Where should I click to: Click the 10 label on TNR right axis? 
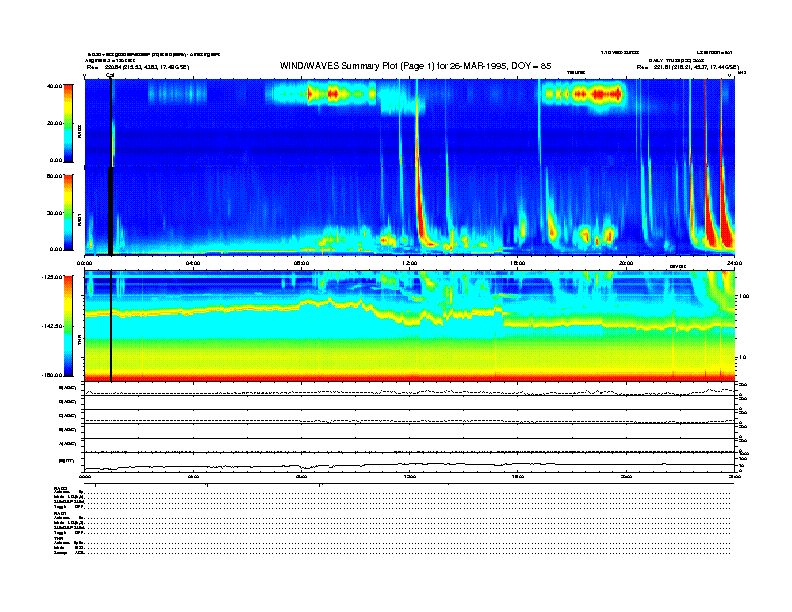point(742,357)
